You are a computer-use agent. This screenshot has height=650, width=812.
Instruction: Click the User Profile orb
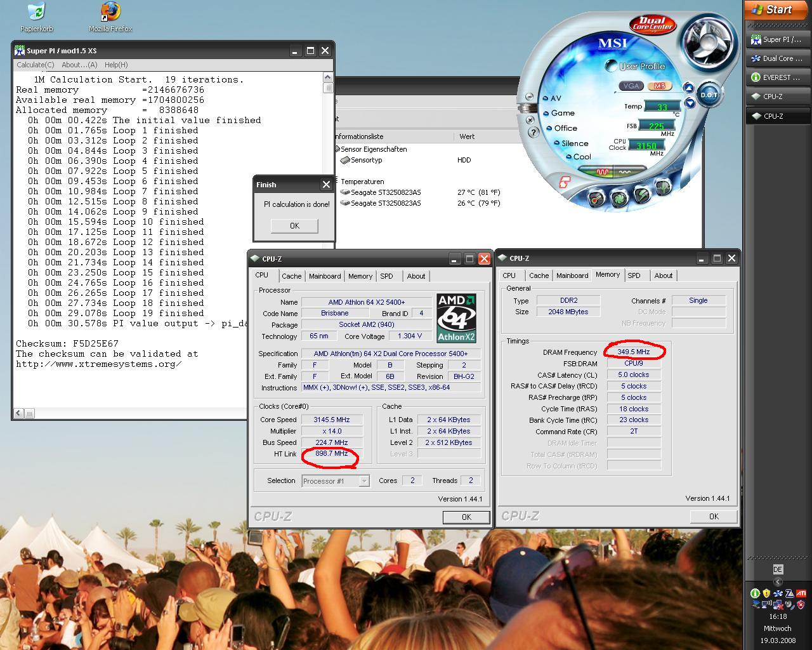pos(611,65)
